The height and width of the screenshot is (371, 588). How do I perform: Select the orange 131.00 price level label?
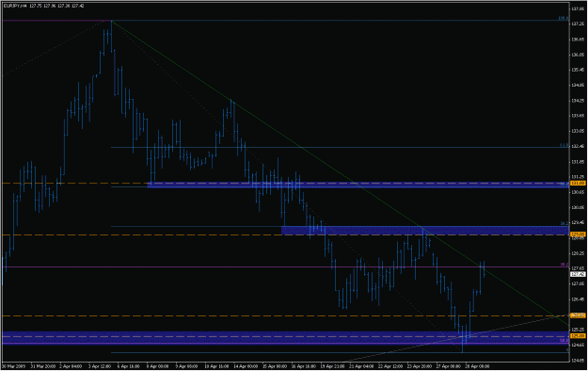click(578, 183)
